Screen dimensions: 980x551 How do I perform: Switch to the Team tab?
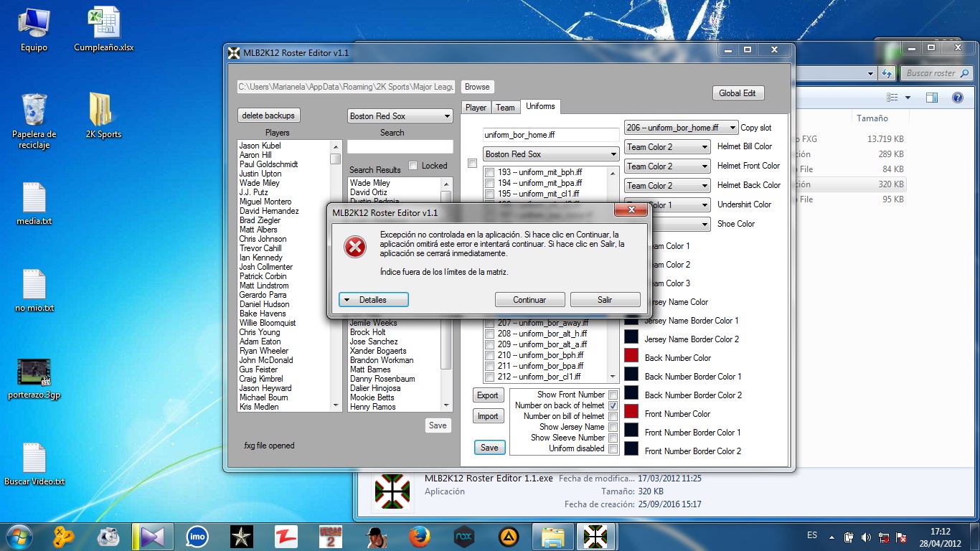506,108
